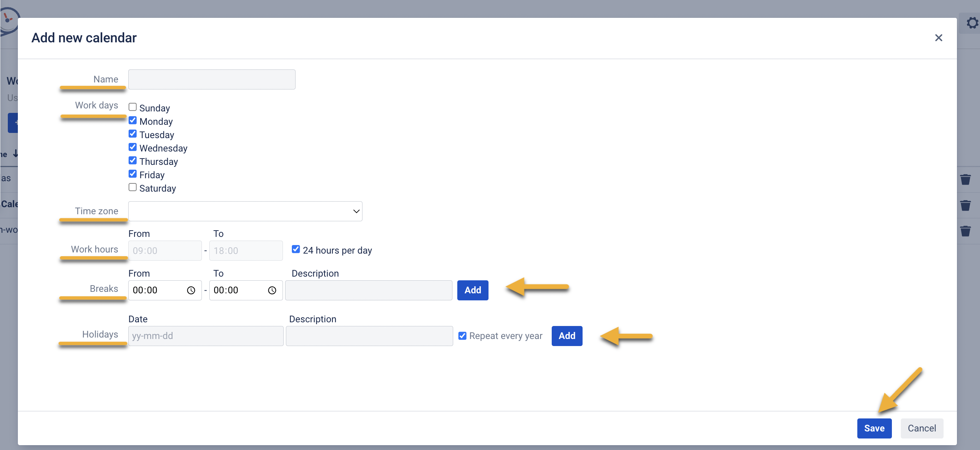Click the app clock logo in top-left corner
The width and height of the screenshot is (980, 450).
click(7, 20)
